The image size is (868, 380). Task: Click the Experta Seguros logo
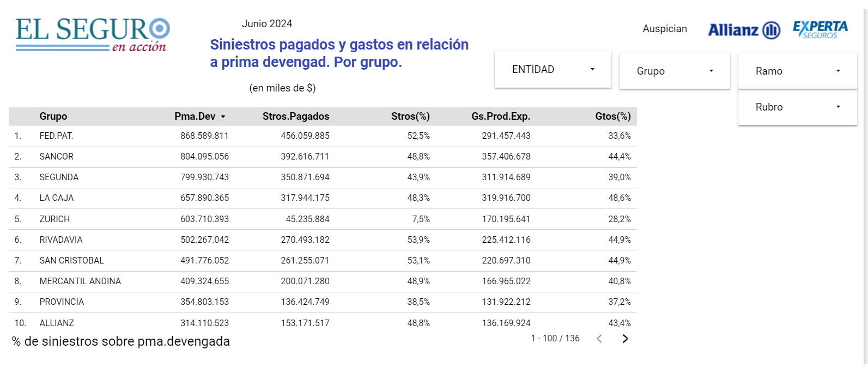point(820,29)
